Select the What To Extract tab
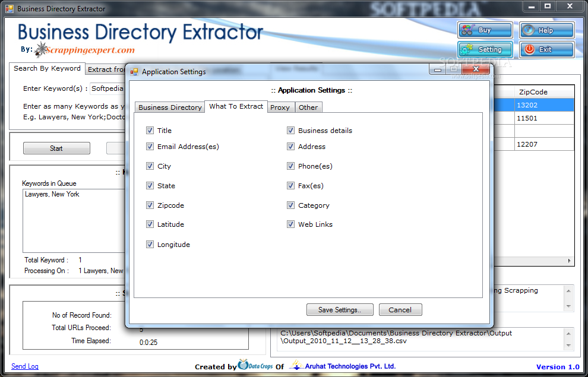The height and width of the screenshot is (377, 588). coord(236,106)
